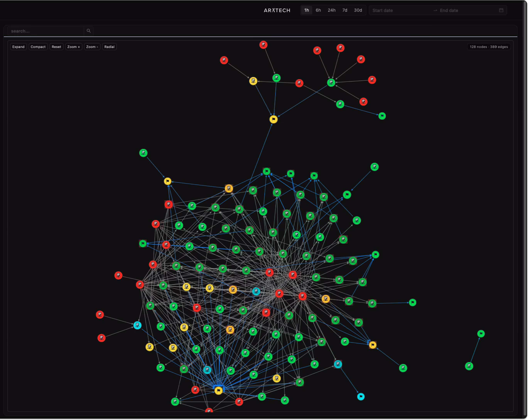Select cyan IP node fed by two left red nodes
Image resolution: width=528 pixels, height=420 pixels.
click(137, 325)
